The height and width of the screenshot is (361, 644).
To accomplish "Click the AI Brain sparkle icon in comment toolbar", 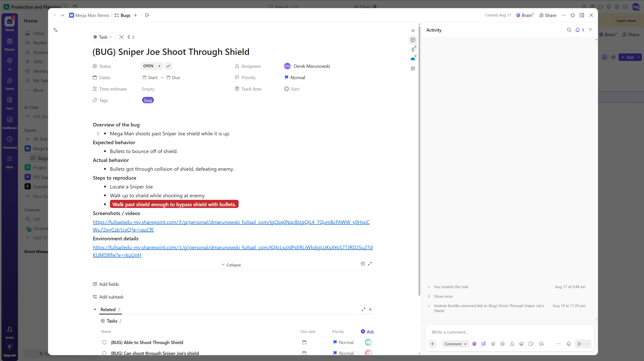I will pyautogui.click(x=474, y=344).
